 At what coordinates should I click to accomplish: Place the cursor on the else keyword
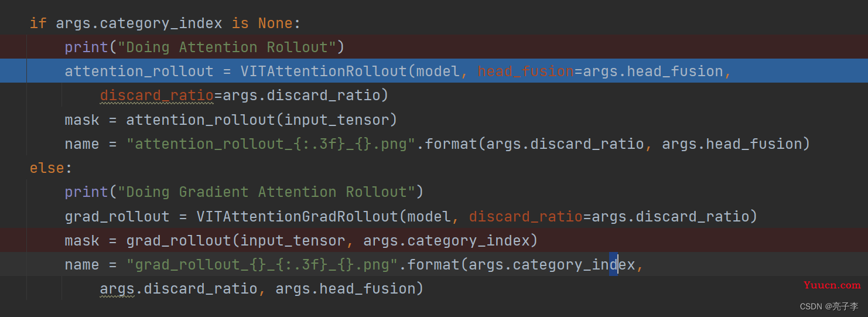click(x=47, y=168)
